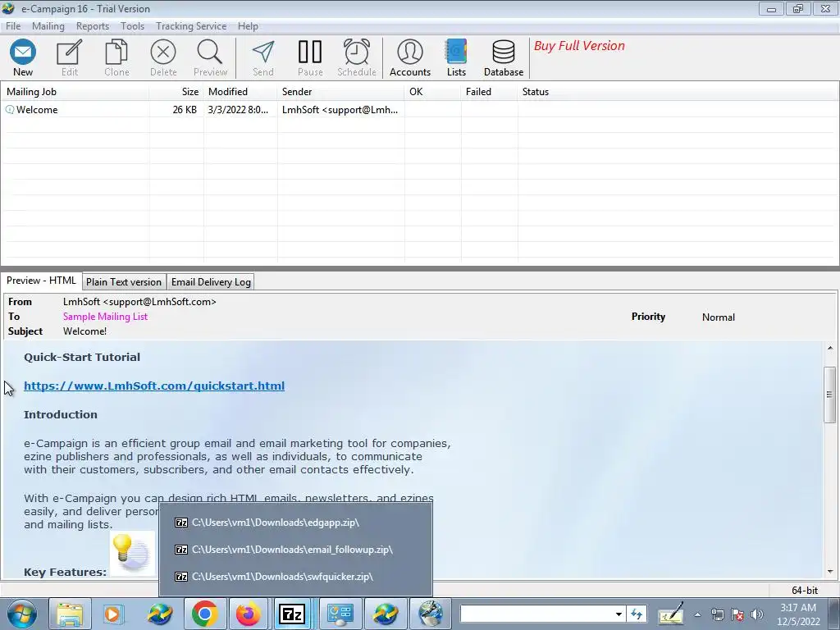Open Control Panel taskbar icon

(340, 614)
